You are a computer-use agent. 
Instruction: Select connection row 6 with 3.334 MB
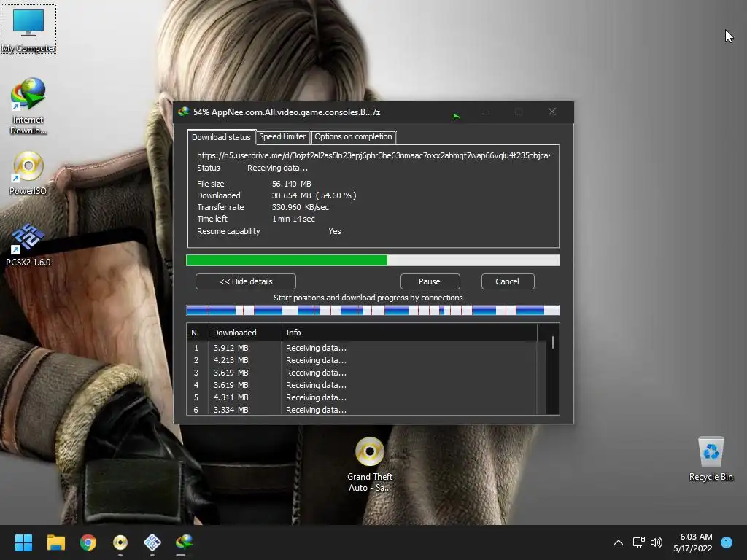click(x=362, y=410)
